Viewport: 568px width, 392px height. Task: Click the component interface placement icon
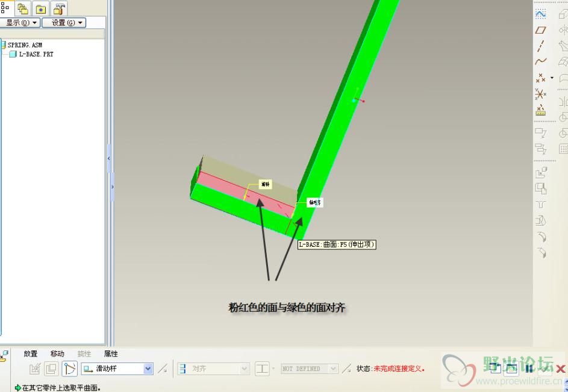coord(35,369)
